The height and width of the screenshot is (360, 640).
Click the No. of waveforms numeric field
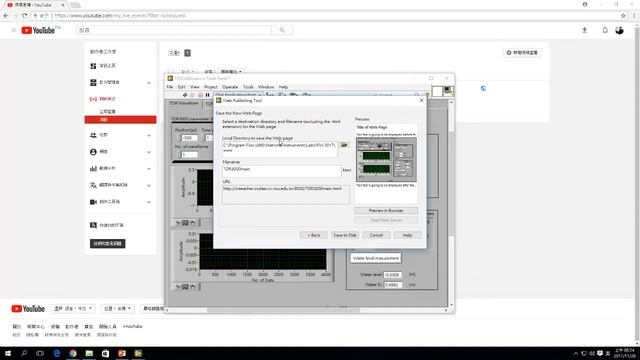pyautogui.click(x=189, y=155)
